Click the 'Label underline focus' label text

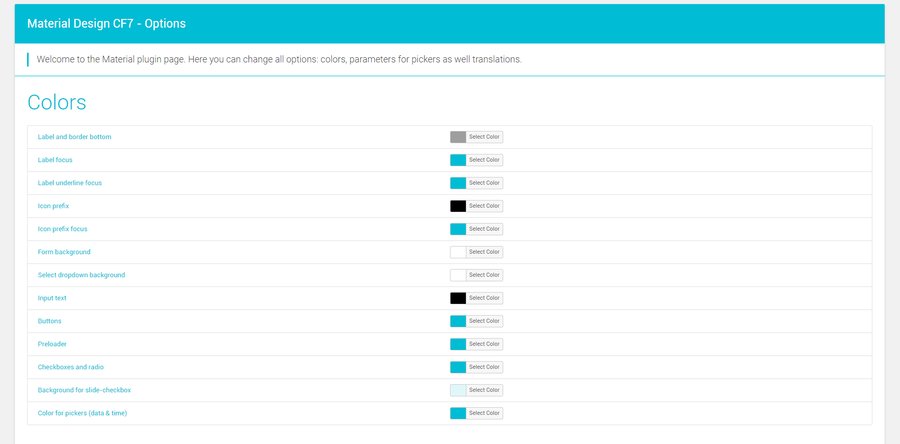[70, 183]
